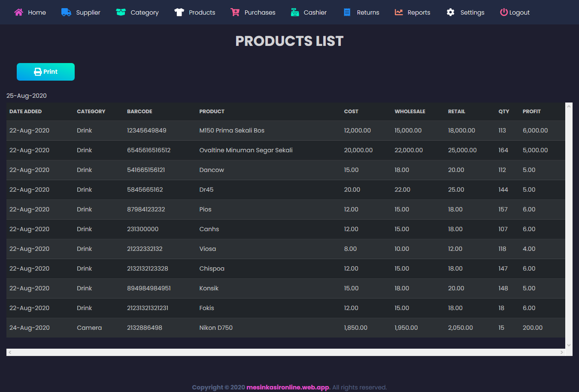Click the white Products t-shirt icon
This screenshot has width=579, height=392.
179,12
